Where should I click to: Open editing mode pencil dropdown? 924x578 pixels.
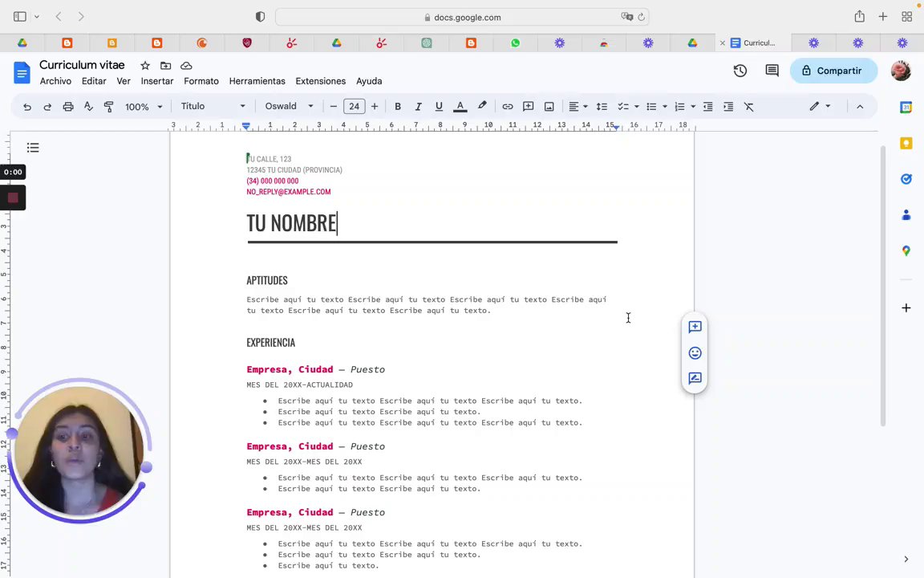pyautogui.click(x=820, y=107)
